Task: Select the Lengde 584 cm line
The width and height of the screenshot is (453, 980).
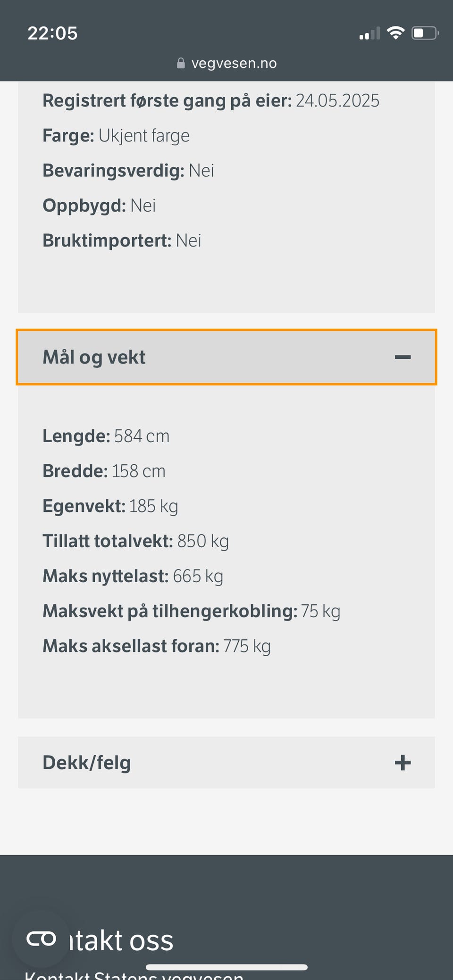Action: (106, 436)
